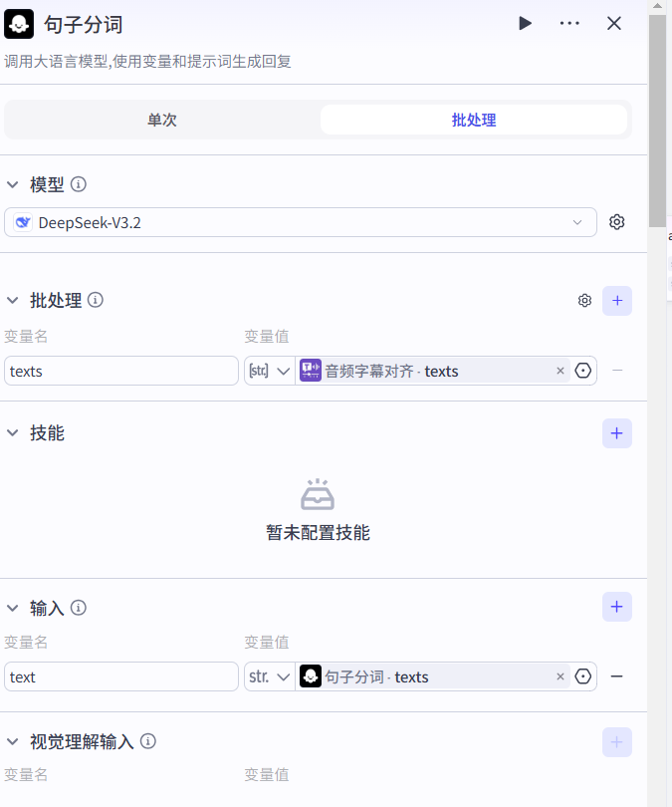672x807 pixels.
Task: Open variable picker for 音频字幕对齐 texts
Action: [x=583, y=371]
